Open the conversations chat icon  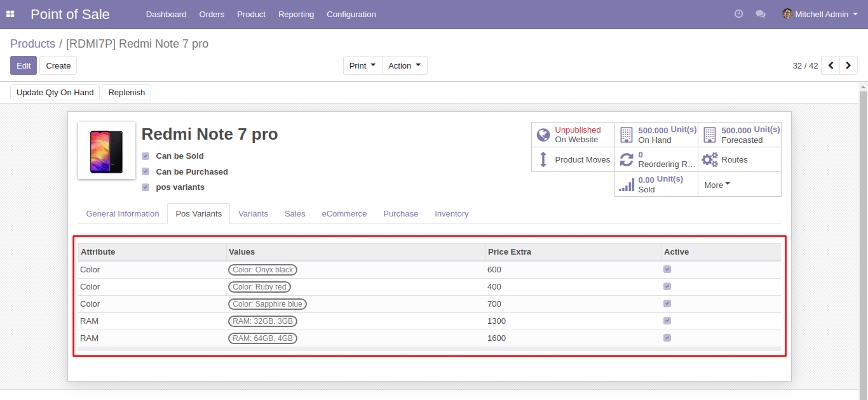tap(761, 14)
